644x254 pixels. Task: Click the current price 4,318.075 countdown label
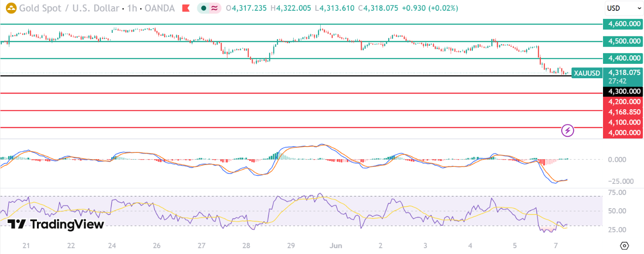pos(623,76)
